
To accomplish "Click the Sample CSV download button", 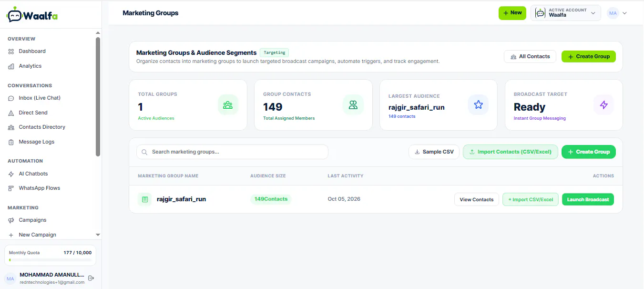I will tap(434, 152).
